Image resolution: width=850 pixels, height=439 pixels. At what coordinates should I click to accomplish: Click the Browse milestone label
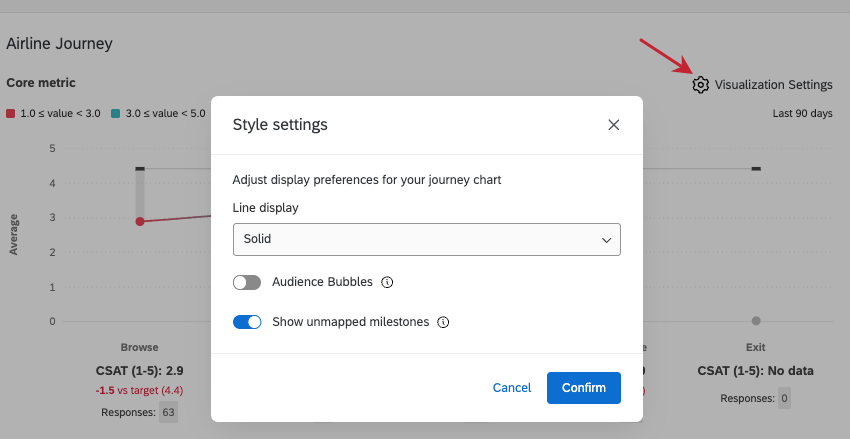click(139, 347)
